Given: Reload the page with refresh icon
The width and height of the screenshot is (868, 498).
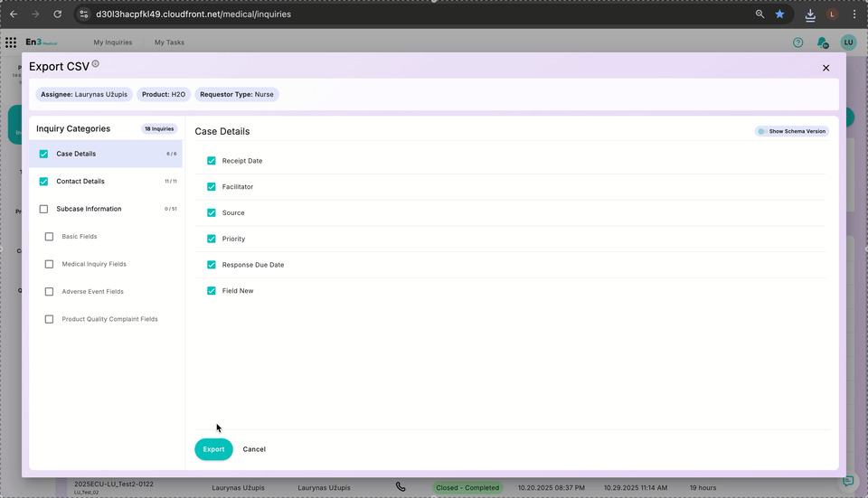Looking at the screenshot, I should coord(58,14).
